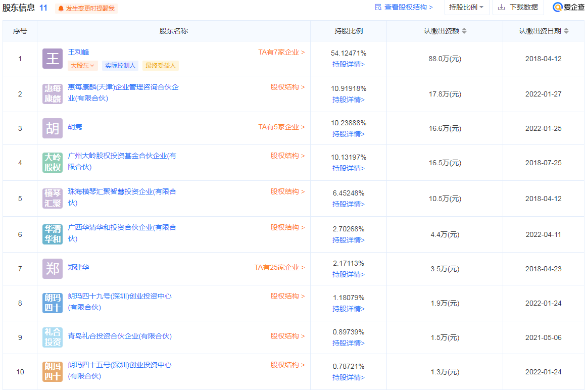
Task: Click the 股东信息 section heading
Action: (x=19, y=8)
